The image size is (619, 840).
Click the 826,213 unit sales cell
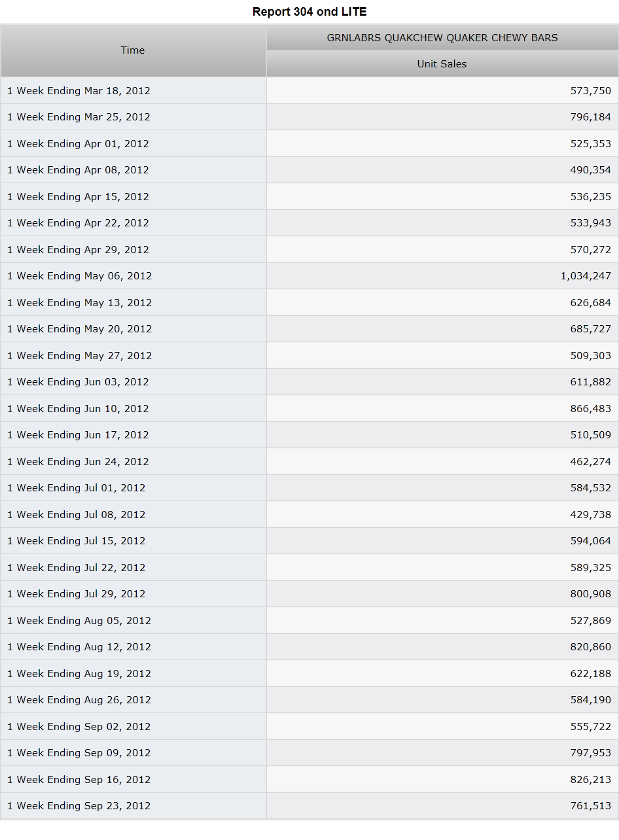(442, 780)
